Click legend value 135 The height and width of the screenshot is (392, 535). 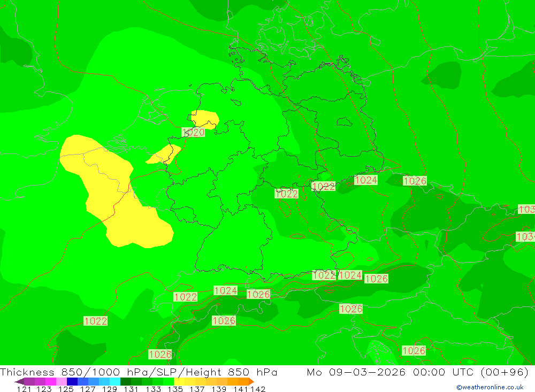click(x=175, y=389)
